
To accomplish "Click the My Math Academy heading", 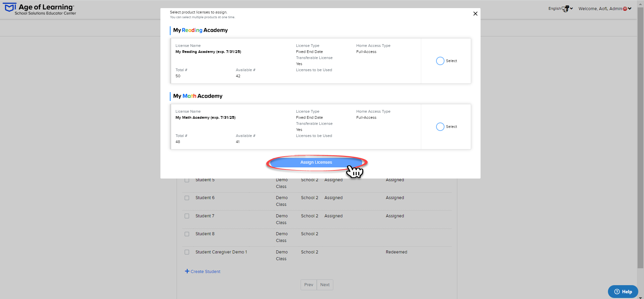I will point(198,96).
